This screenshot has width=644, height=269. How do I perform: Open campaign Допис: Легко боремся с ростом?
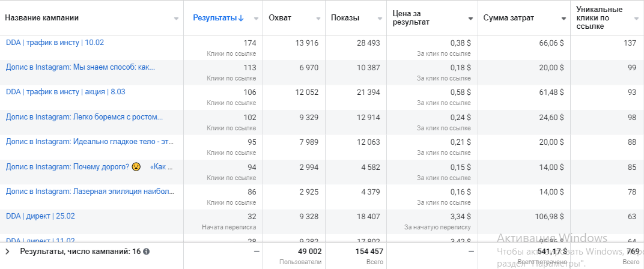point(84,117)
